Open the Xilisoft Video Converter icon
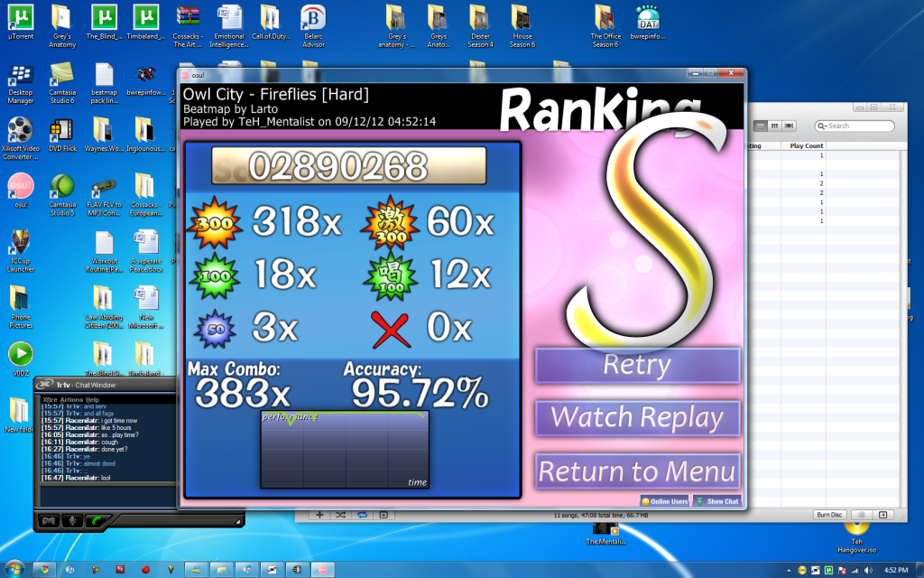The image size is (924, 578). (x=21, y=139)
